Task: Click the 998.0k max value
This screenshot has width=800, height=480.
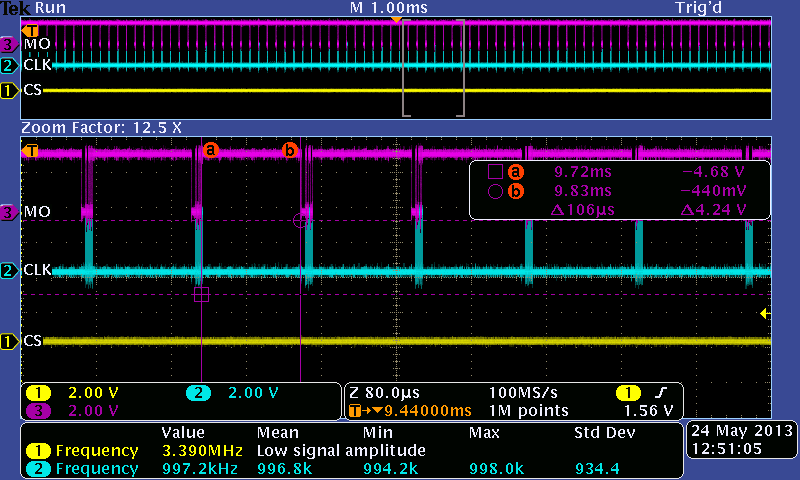Action: (497, 469)
